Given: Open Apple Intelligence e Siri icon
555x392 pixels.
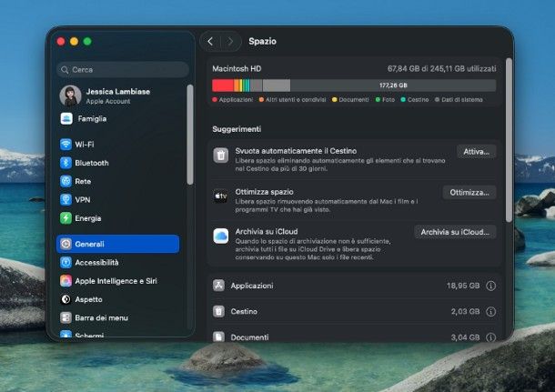Looking at the screenshot, I should tap(66, 280).
